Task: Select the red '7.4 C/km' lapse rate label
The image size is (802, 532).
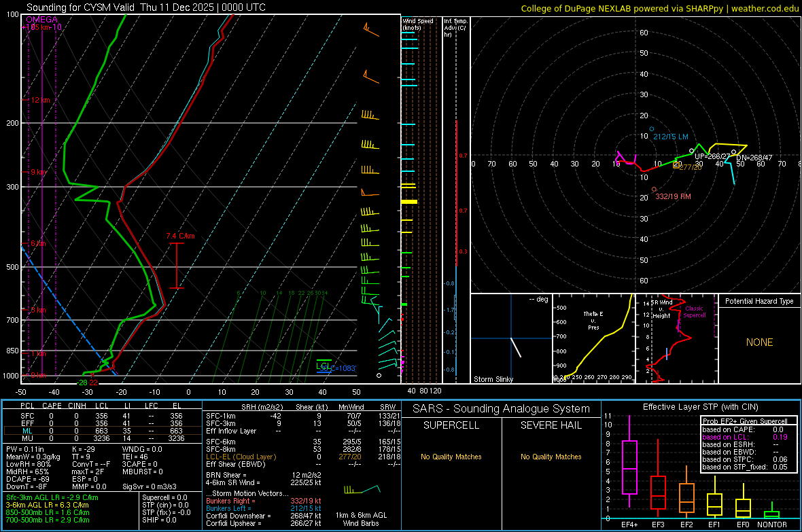Action: tap(180, 236)
